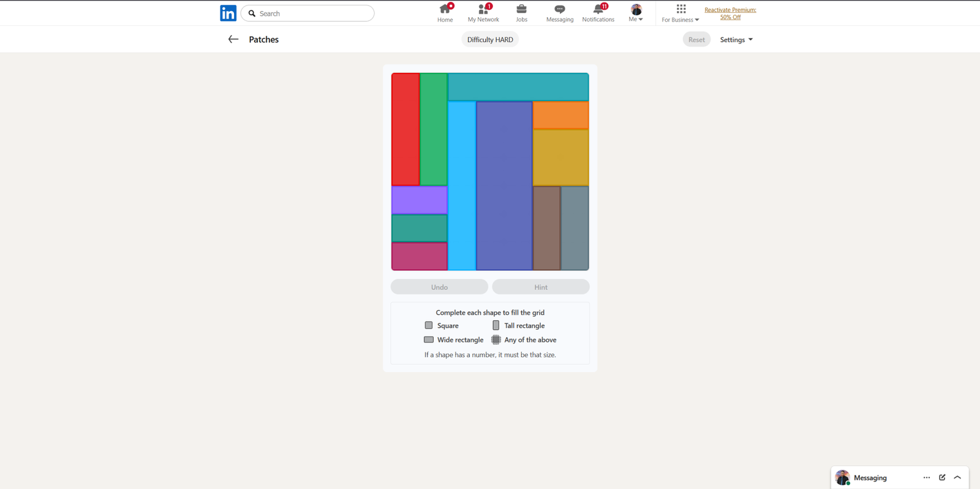Go back using the left arrow icon
Viewport: 980px width, 489px height.
[233, 39]
